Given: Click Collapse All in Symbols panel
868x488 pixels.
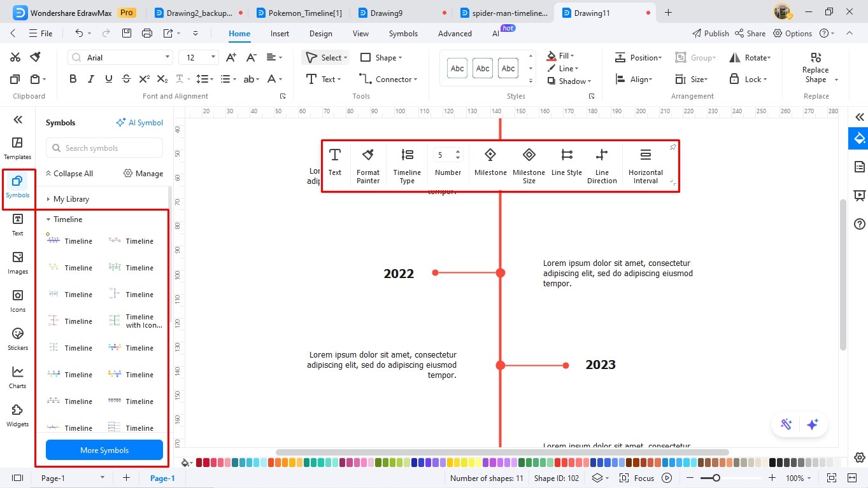Looking at the screenshot, I should coord(69,174).
